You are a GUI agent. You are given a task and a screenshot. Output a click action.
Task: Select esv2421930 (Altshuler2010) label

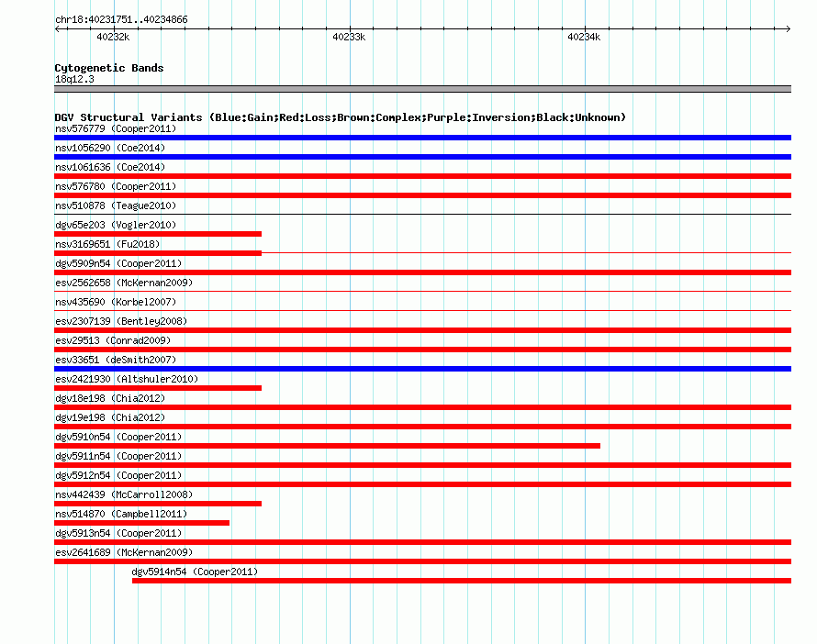127,379
